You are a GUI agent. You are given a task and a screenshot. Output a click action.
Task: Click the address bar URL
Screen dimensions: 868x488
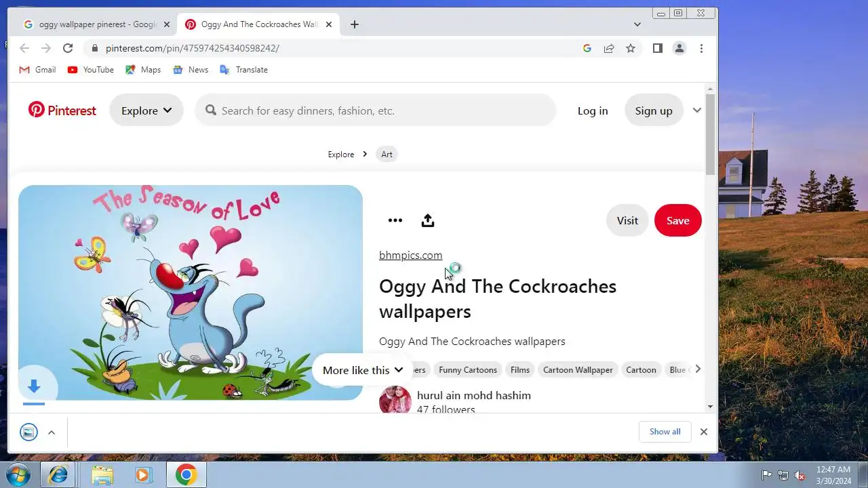click(x=193, y=48)
